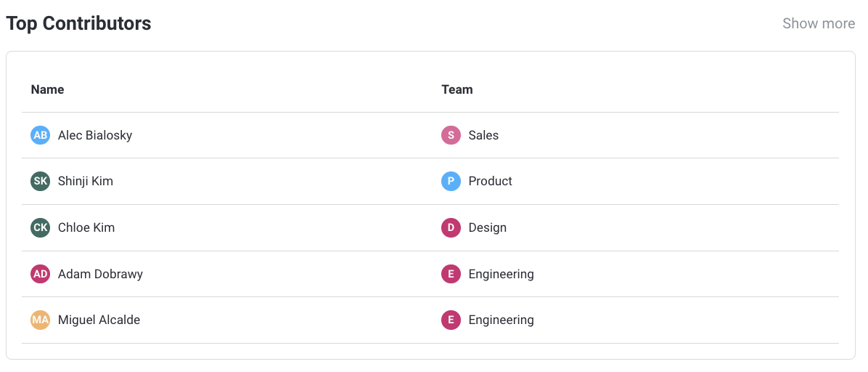Open Miguel Alcalde's contributor name

tap(99, 320)
